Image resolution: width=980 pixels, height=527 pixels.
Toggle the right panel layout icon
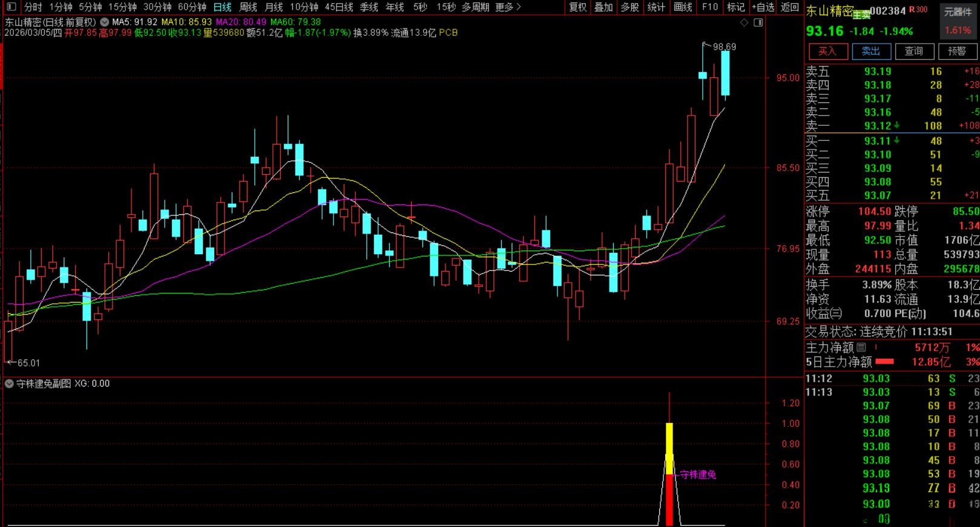click(x=758, y=22)
